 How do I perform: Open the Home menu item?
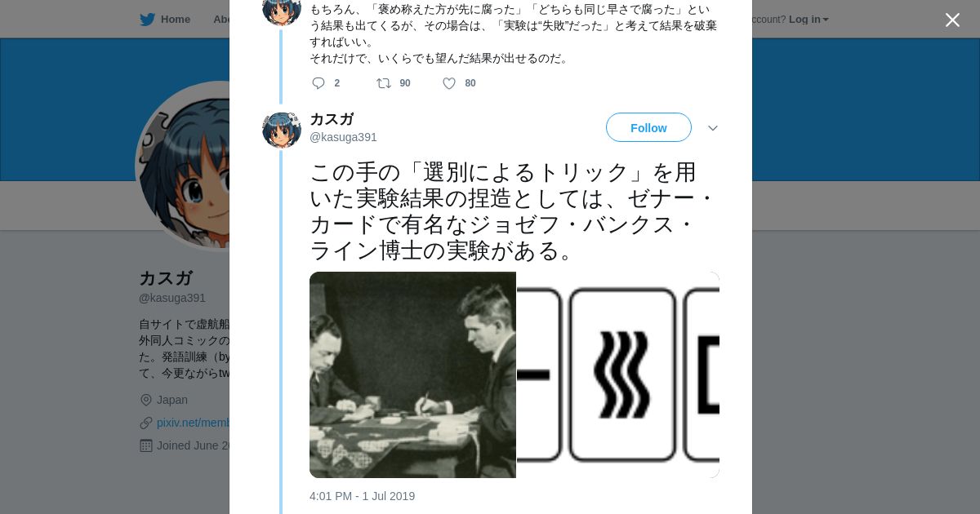click(x=175, y=20)
